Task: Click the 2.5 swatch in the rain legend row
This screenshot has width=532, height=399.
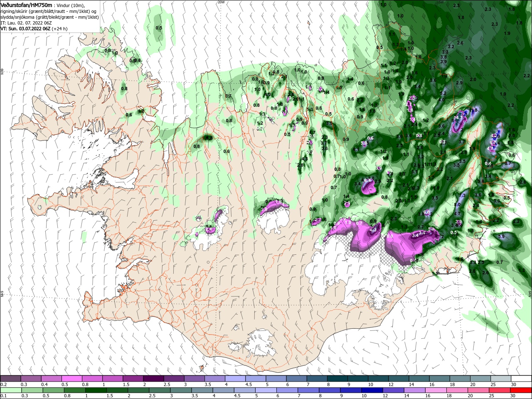Action: 160,390
